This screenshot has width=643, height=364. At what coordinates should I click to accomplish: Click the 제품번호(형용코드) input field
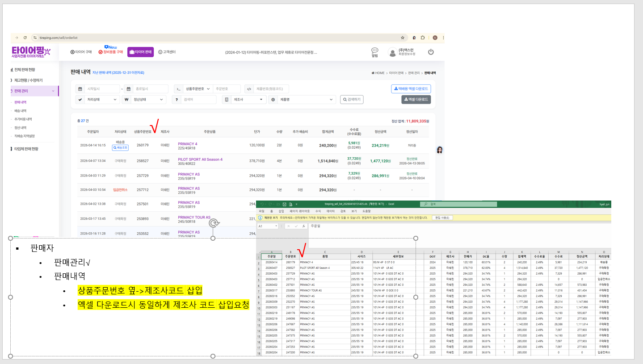(271, 89)
